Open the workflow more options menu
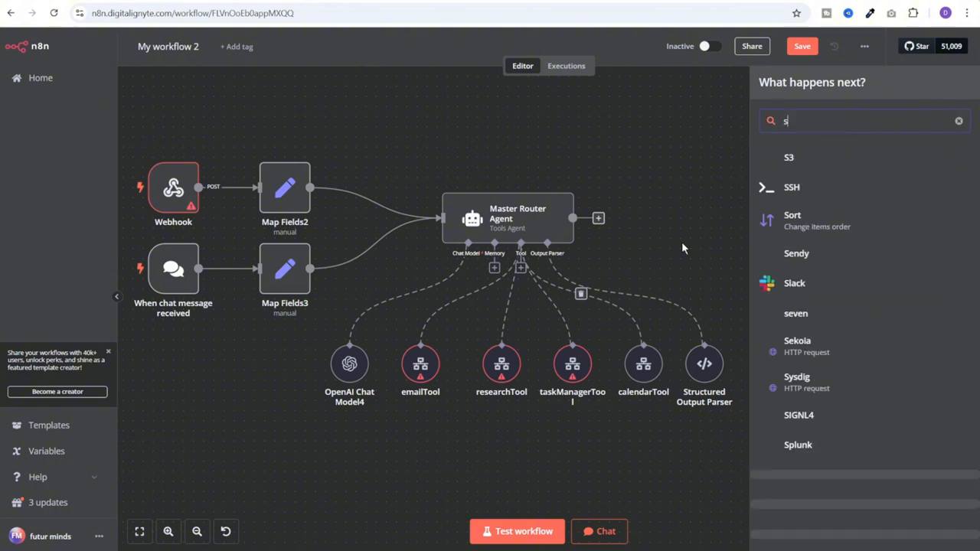980x551 pixels. pyautogui.click(x=864, y=46)
